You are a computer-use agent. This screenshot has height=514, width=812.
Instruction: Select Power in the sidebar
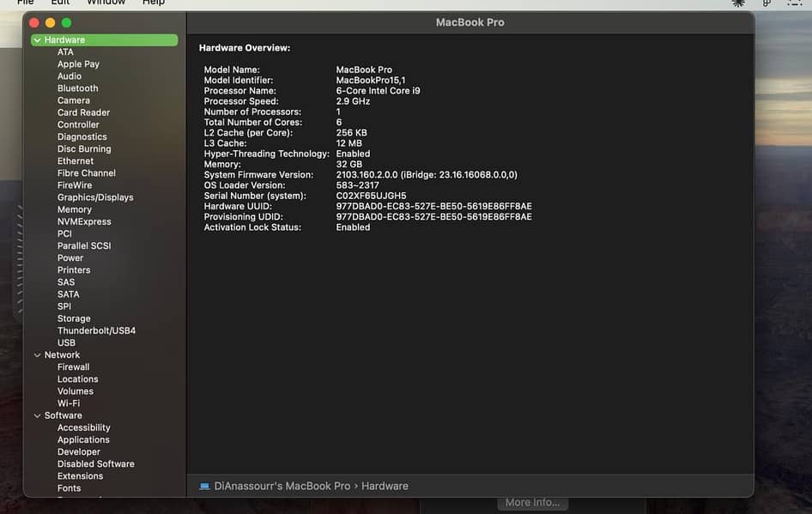pyautogui.click(x=70, y=257)
